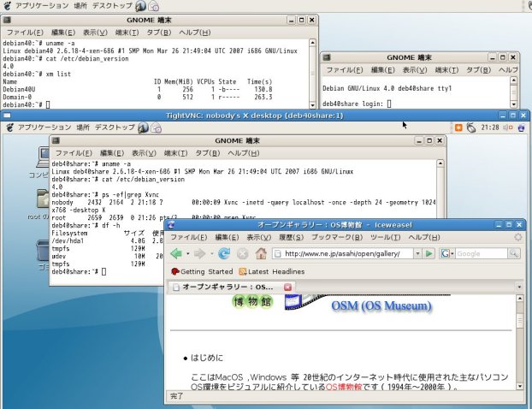Click the deb40share login: prompt text
This screenshot has width=532, height=409.
coord(353,104)
